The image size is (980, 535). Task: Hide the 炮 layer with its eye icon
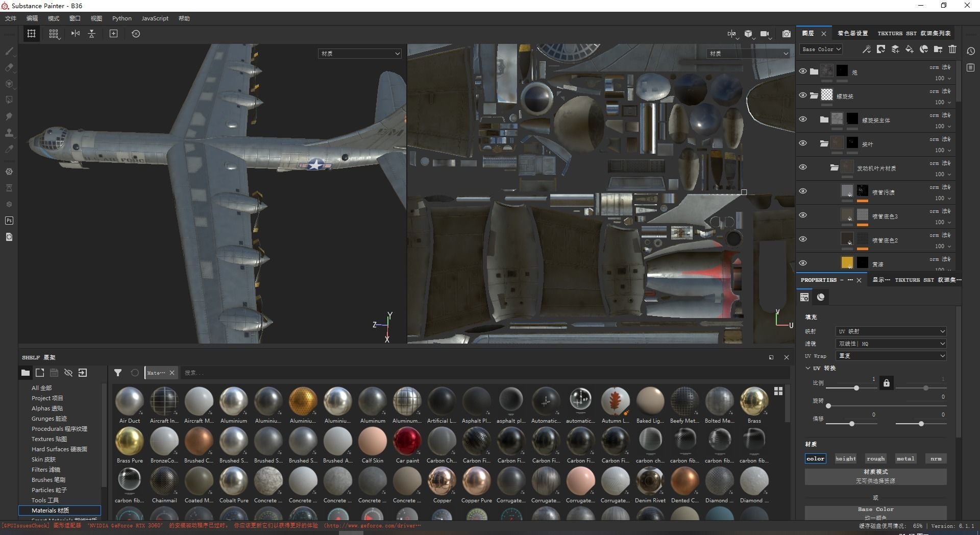point(803,71)
